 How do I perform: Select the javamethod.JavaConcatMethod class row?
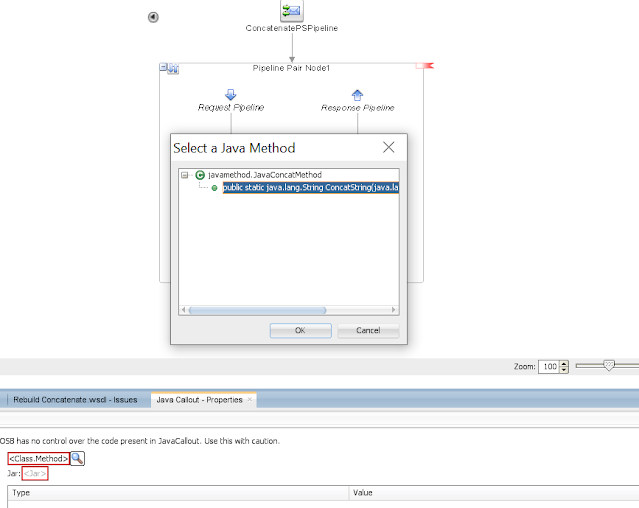pyautogui.click(x=265, y=175)
